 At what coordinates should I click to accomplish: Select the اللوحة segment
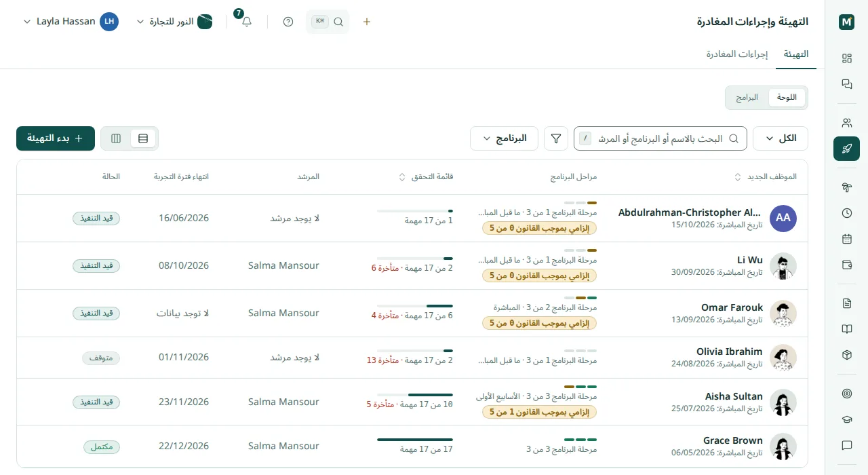point(787,98)
